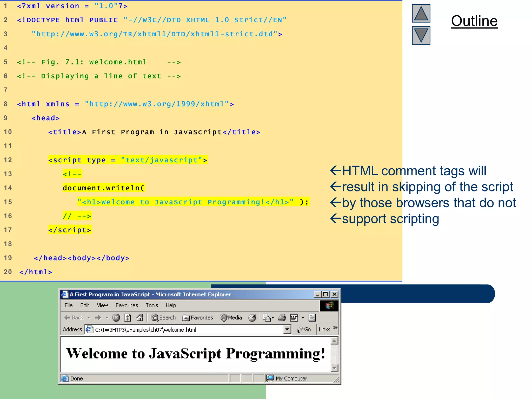Image resolution: width=532 pixels, height=399 pixels.
Task: Click the Mail toolbar icon
Action: click(x=267, y=317)
